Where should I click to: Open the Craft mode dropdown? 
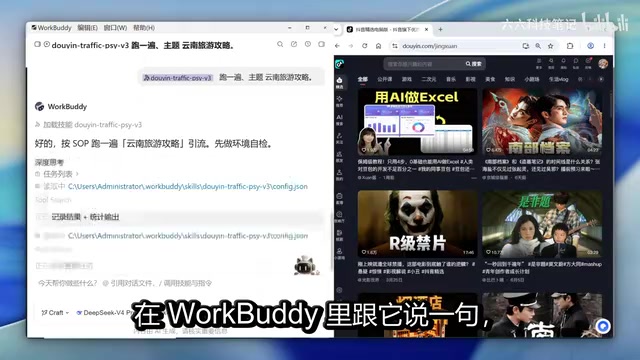click(x=55, y=313)
